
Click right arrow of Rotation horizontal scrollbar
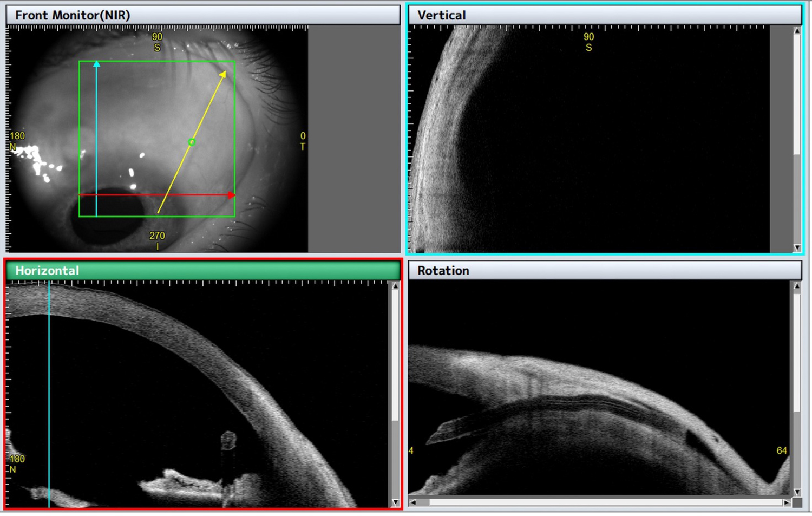pos(787,502)
